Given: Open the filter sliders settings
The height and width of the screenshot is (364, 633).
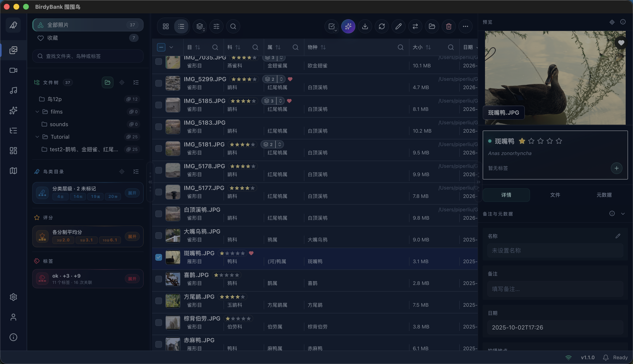Looking at the screenshot, I should 216,26.
